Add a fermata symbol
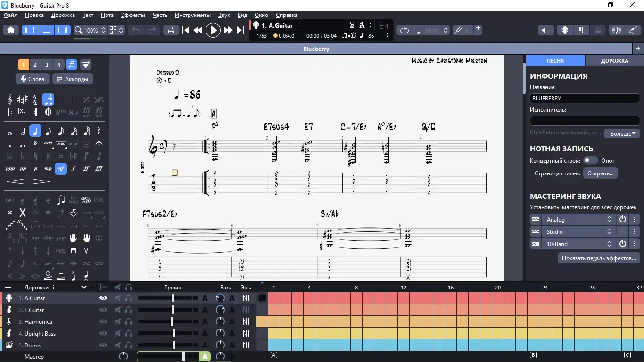The width and height of the screenshot is (644, 362). (x=99, y=143)
